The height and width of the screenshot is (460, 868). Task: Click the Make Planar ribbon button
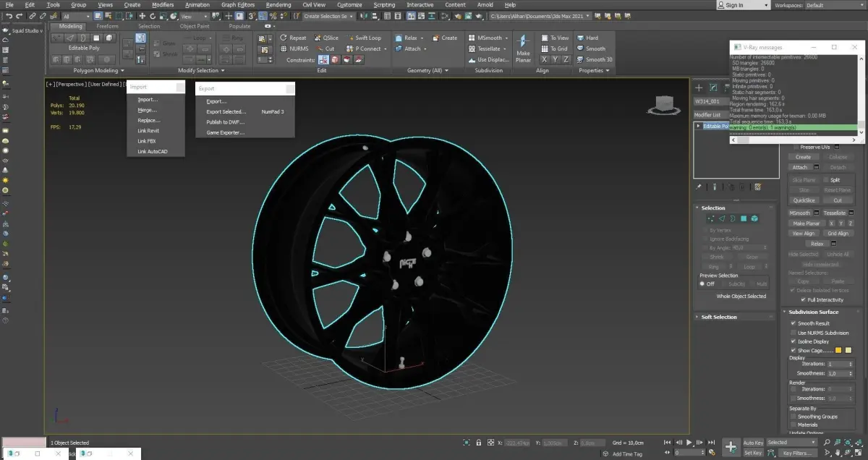(523, 48)
